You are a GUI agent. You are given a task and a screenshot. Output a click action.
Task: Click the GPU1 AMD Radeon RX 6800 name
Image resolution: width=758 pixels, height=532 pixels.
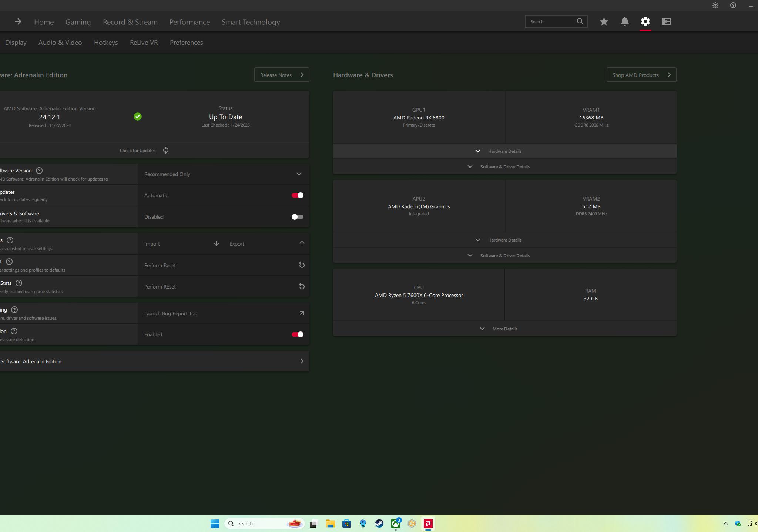click(419, 118)
